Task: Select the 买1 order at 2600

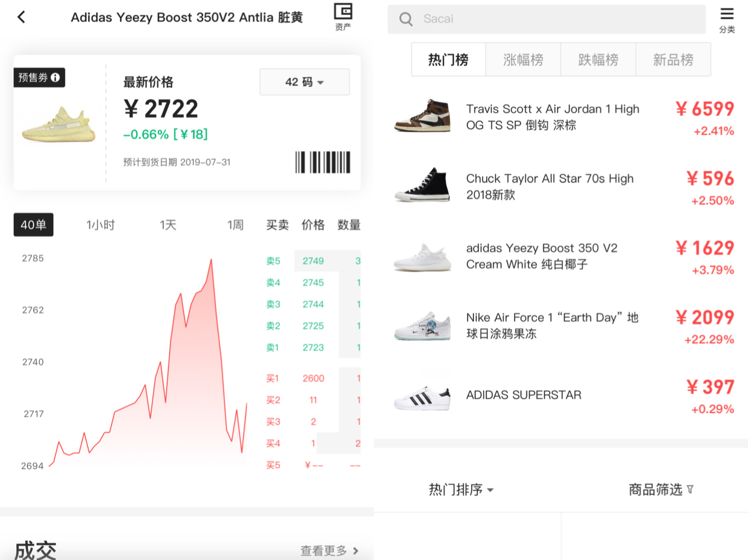Action: pyautogui.click(x=313, y=378)
